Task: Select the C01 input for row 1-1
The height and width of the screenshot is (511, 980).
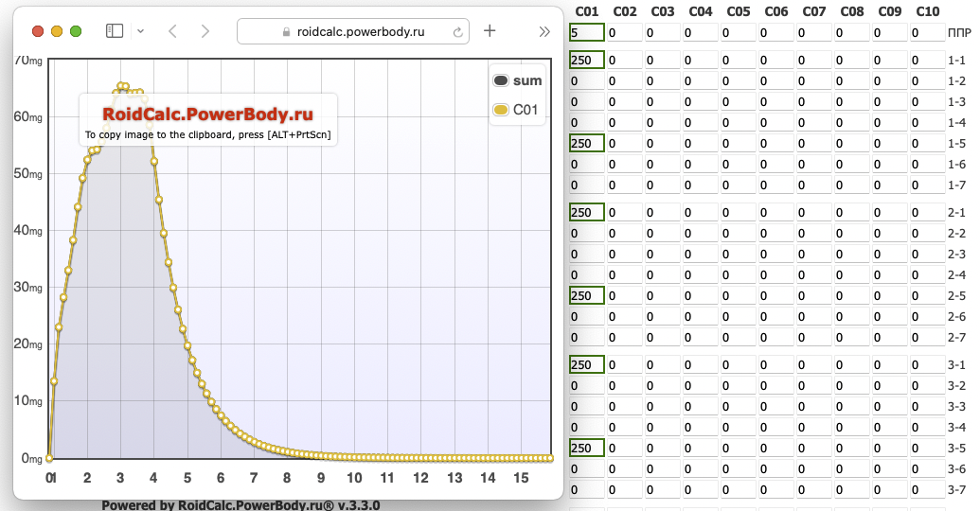Action: click(585, 61)
